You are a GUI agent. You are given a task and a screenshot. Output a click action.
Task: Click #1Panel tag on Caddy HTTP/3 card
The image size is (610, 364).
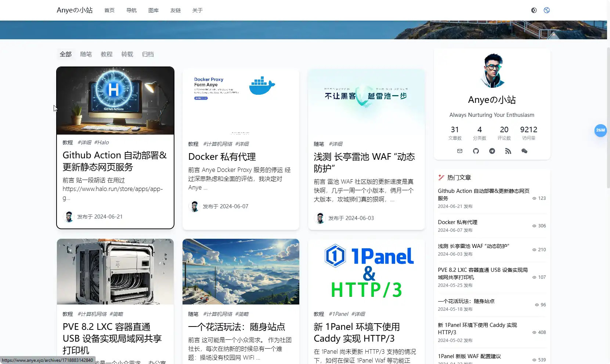click(x=338, y=314)
